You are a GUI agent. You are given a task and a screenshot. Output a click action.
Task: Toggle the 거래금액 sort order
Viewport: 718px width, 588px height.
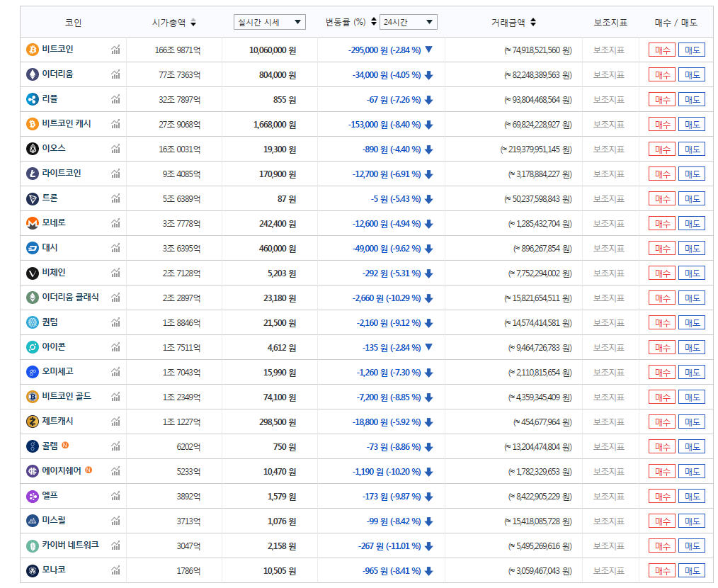point(532,22)
